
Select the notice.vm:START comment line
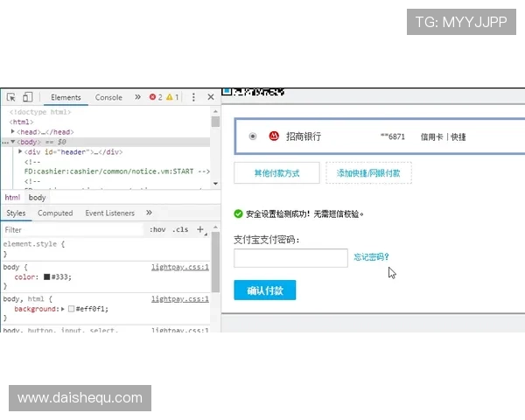tap(117, 171)
